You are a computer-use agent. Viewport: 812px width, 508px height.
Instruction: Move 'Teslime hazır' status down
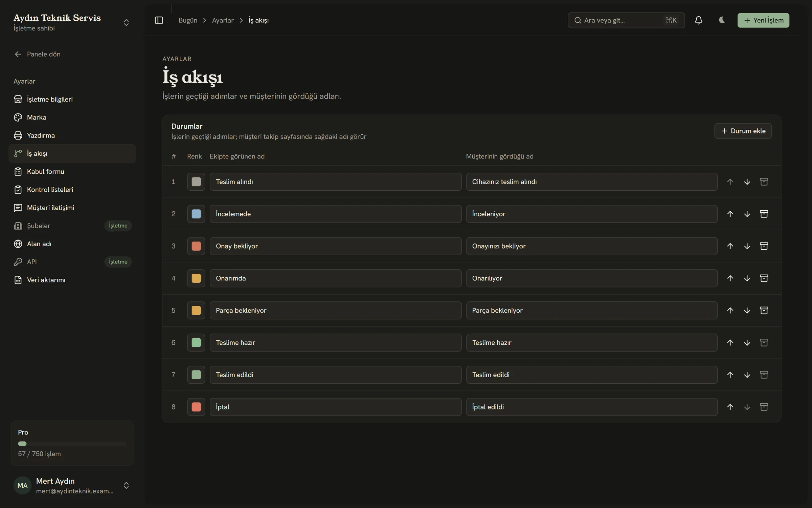[x=747, y=342]
